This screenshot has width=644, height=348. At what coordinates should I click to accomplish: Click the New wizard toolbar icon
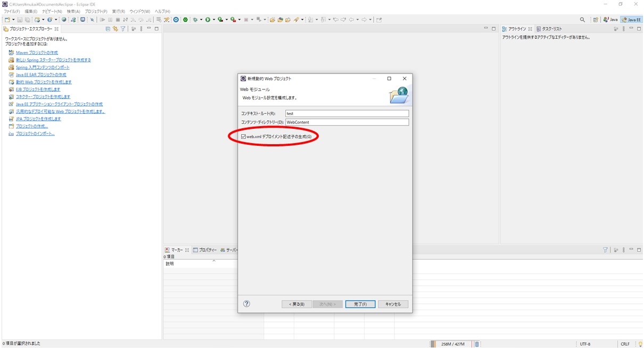pyautogui.click(x=7, y=20)
